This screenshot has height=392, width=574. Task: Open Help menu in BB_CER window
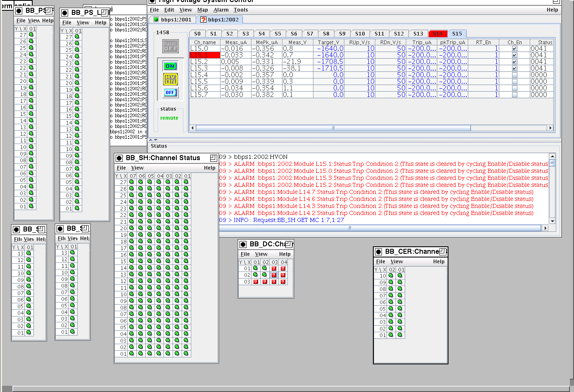pyautogui.click(x=439, y=262)
